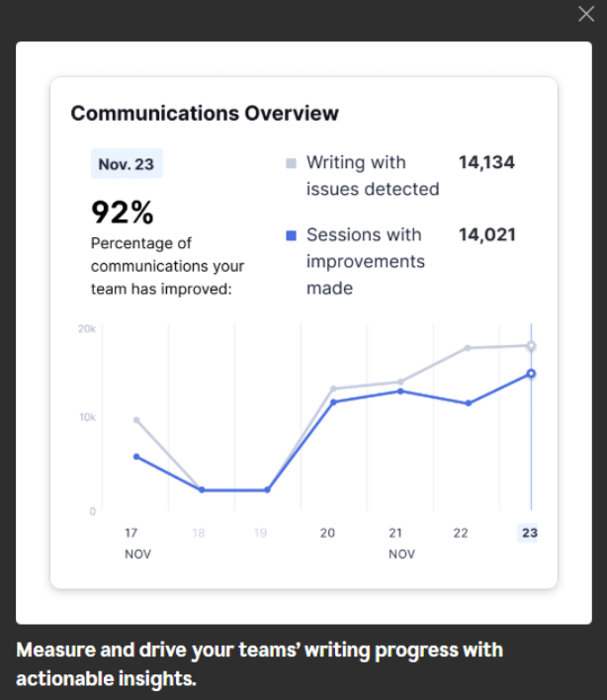The width and height of the screenshot is (607, 700).
Task: Click the 92% improvement figure
Action: tap(123, 212)
